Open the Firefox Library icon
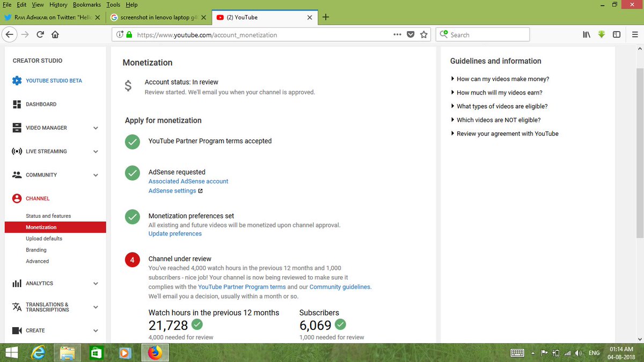The image size is (644, 362). coord(587,34)
